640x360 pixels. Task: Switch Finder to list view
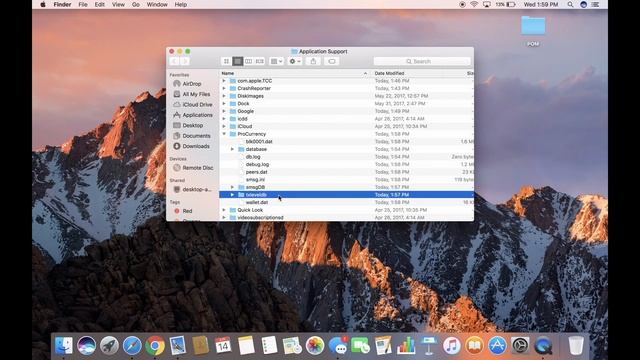tap(237, 61)
